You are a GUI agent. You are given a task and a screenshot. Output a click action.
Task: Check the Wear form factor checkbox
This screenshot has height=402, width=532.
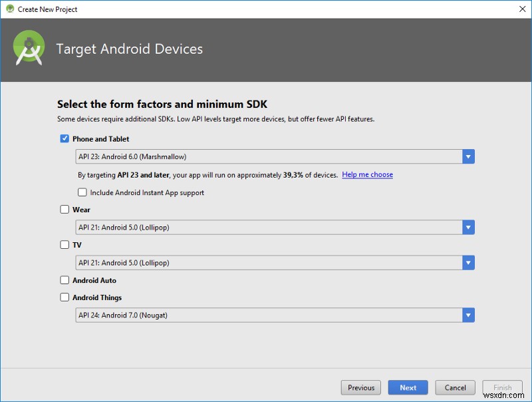tap(65, 210)
